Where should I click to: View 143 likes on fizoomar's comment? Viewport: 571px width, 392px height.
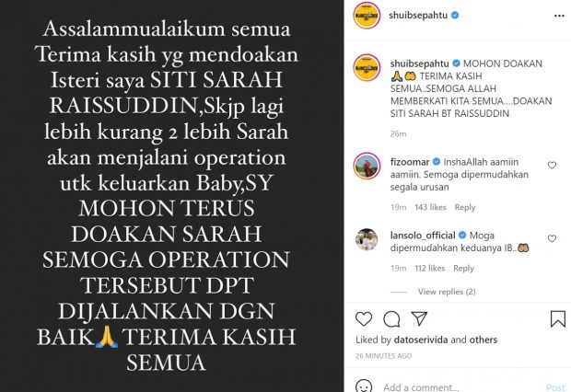coord(430,207)
